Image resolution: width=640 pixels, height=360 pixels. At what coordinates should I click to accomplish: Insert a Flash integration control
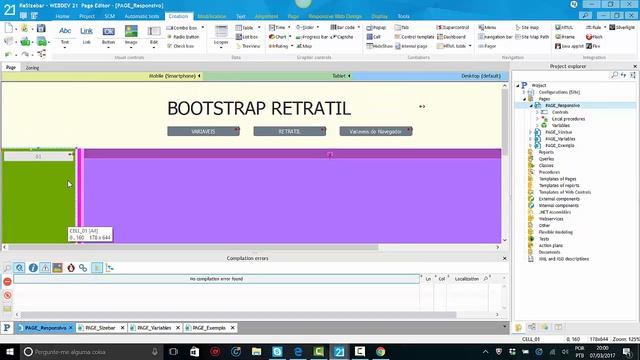pyautogui.click(x=594, y=37)
